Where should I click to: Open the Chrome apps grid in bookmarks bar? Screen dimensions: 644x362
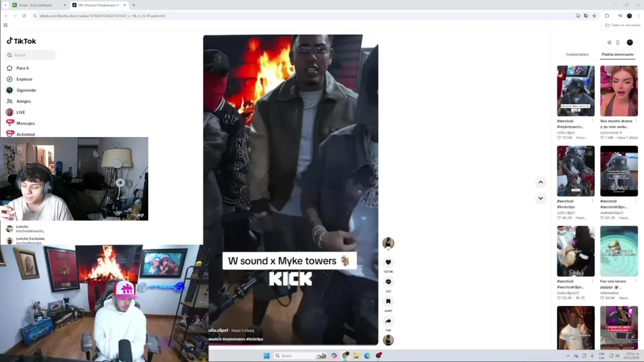6,25
